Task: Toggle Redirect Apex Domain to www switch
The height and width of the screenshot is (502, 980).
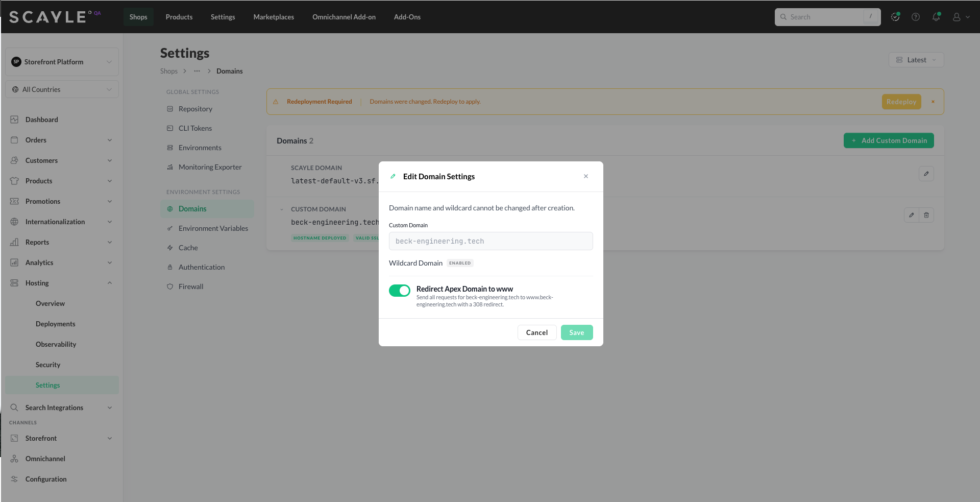Action: [399, 291]
